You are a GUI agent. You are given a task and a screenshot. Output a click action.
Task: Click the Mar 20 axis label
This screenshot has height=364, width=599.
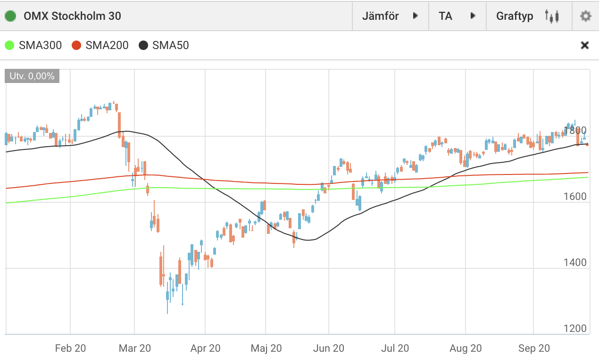point(135,348)
